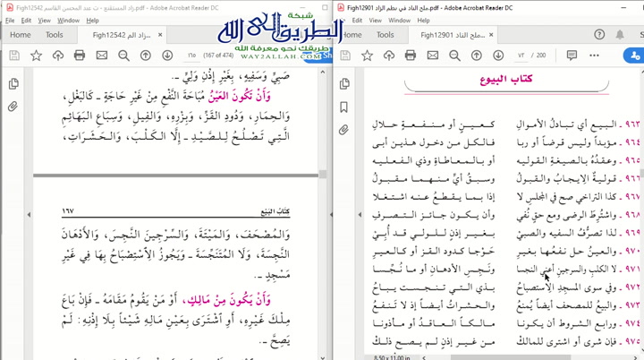
Task: Open find magnifier in right window
Action: (x=454, y=56)
